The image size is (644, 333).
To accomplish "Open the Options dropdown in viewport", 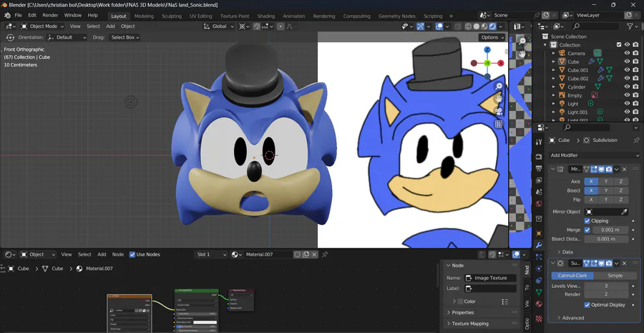I will point(492,37).
